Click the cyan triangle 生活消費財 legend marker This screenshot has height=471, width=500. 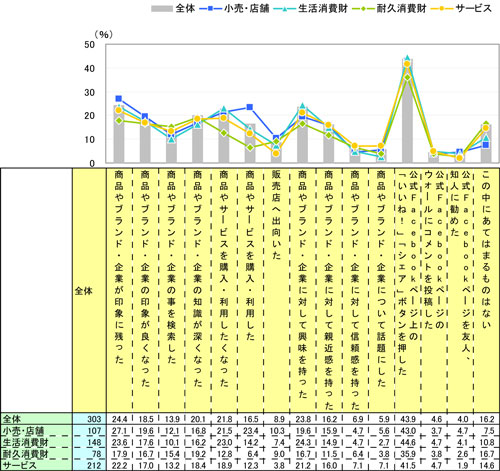point(285,9)
